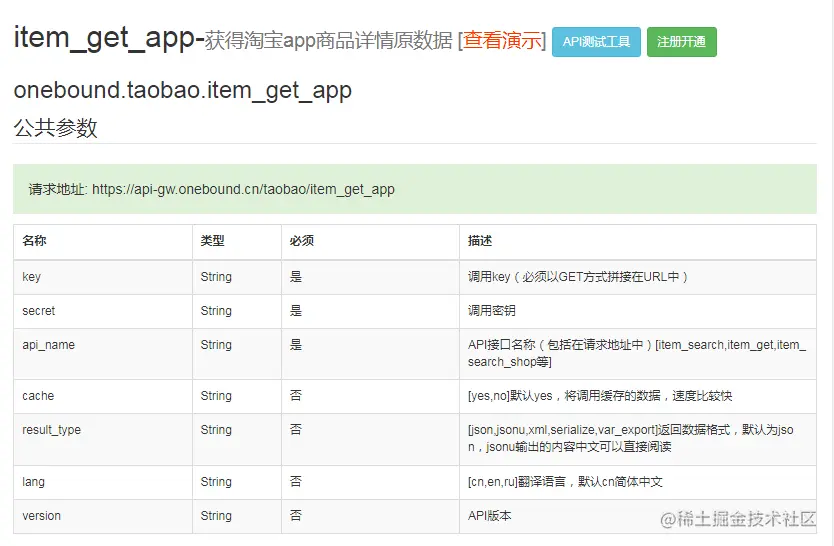Click the 类型 column header
Image resolution: width=834 pixels, height=546 pixels.
tap(237, 241)
